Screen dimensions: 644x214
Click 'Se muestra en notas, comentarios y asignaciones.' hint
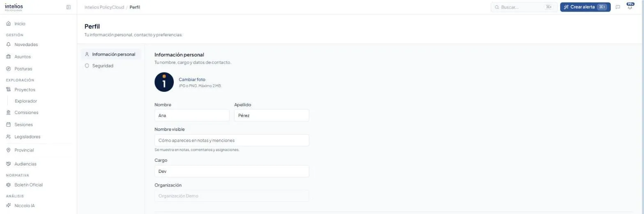click(197, 150)
